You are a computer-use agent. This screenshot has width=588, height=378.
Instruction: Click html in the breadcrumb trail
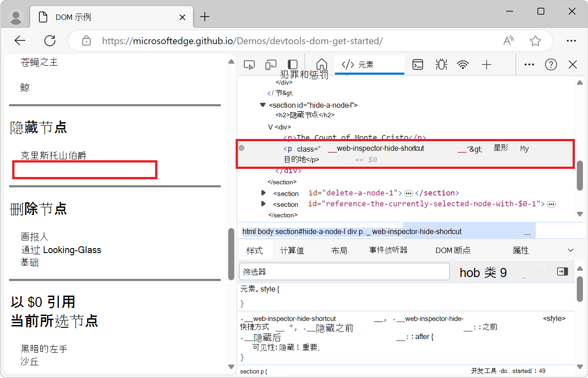click(249, 231)
